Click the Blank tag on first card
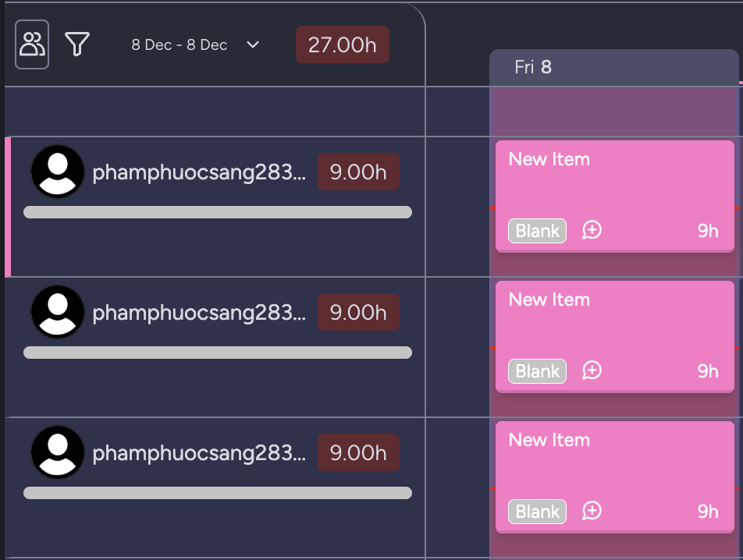This screenshot has height=560, width=743. pos(537,231)
